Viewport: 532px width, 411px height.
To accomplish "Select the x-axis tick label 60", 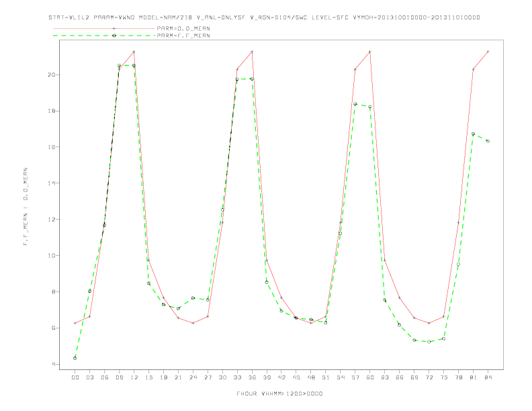I will point(370,377).
